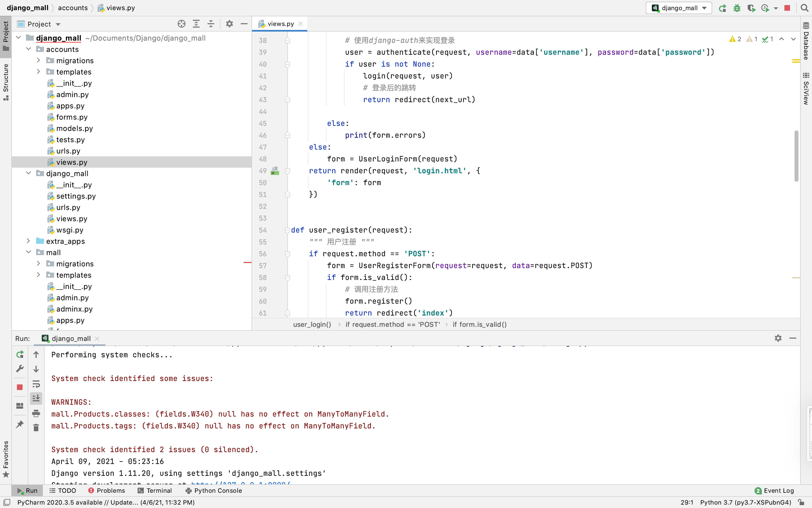Click the read-only lock icon in status bar
The width and height of the screenshot is (812, 508).
point(801,502)
